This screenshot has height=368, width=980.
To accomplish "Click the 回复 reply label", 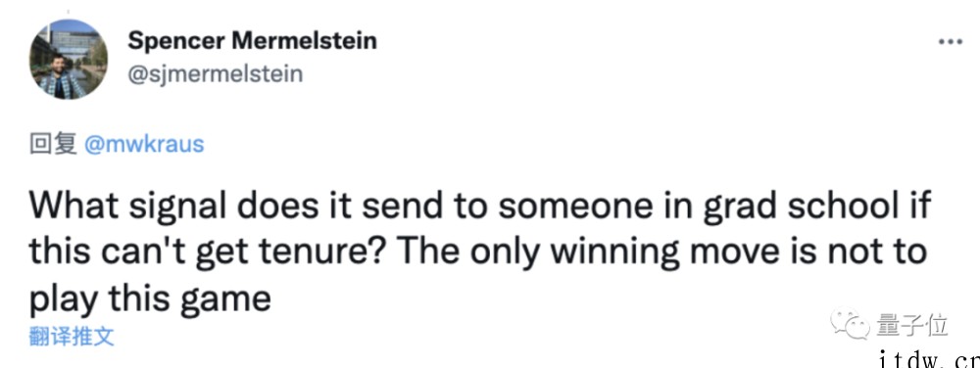I will pos(54,144).
